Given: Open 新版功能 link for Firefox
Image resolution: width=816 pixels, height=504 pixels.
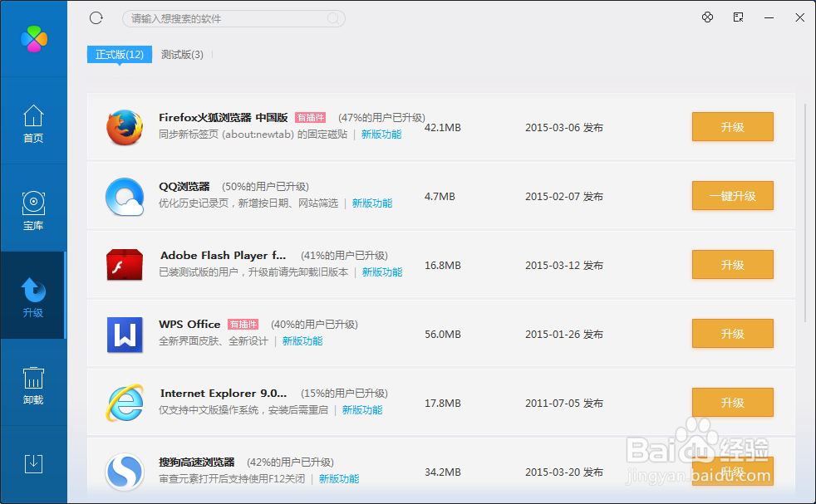Looking at the screenshot, I should (381, 135).
